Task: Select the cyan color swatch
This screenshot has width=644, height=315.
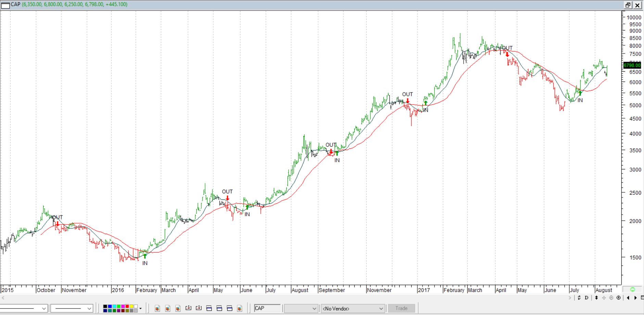Action: (x=114, y=306)
